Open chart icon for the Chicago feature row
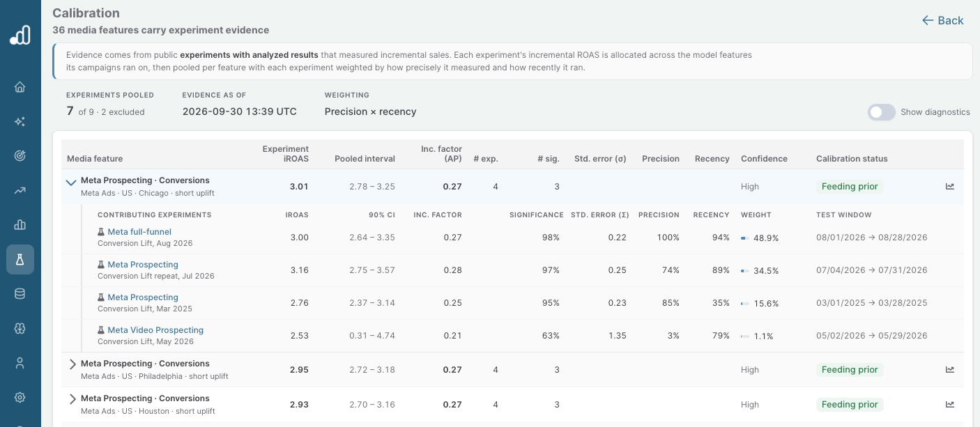Viewport: 980px width, 427px height. coord(949,186)
